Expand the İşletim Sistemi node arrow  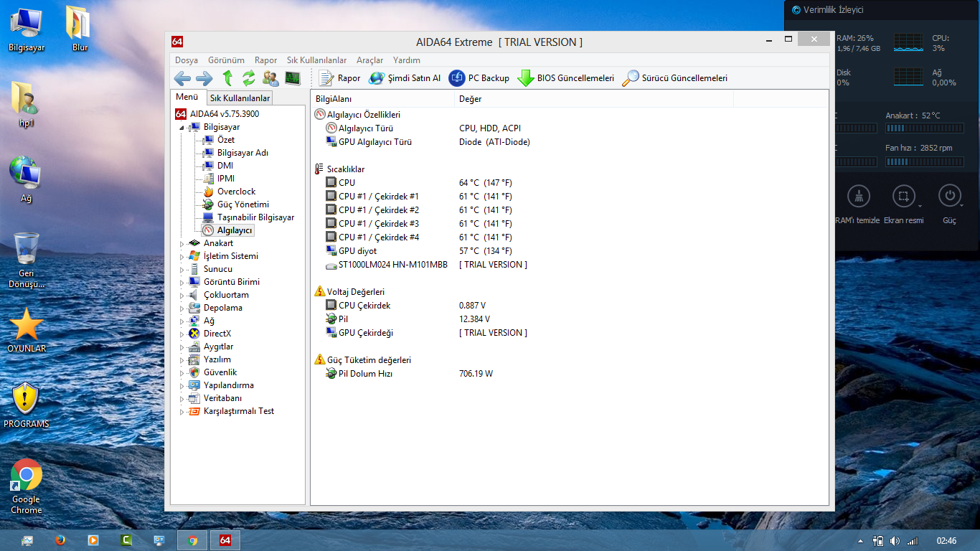click(182, 257)
